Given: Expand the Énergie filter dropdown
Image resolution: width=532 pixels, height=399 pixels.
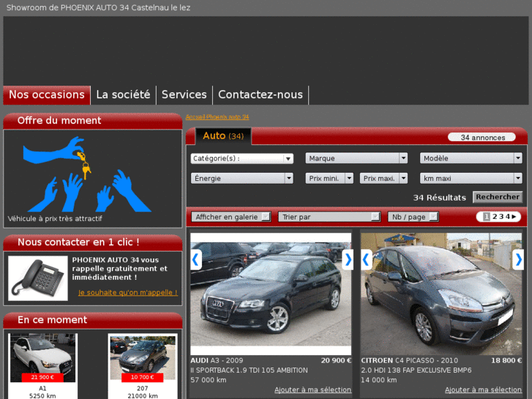Looking at the screenshot, I should pos(241,178).
